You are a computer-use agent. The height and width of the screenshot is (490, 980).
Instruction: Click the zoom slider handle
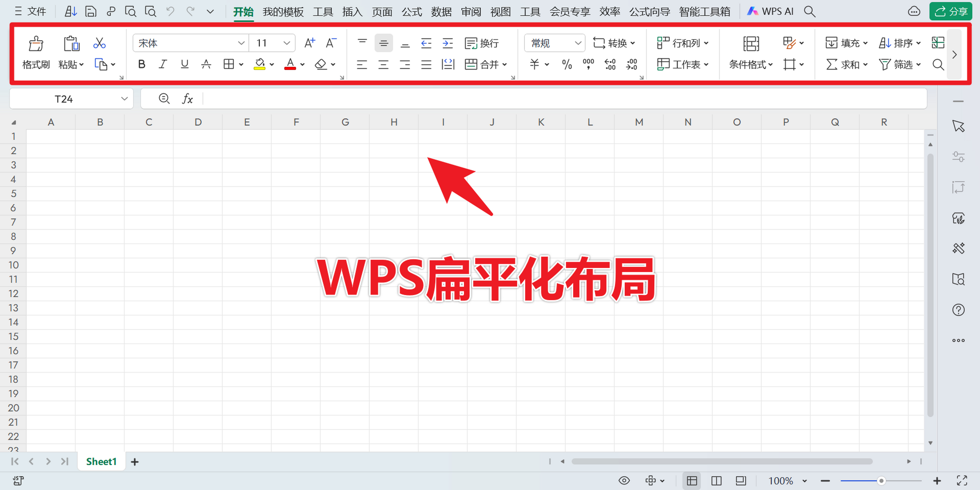[x=881, y=480]
